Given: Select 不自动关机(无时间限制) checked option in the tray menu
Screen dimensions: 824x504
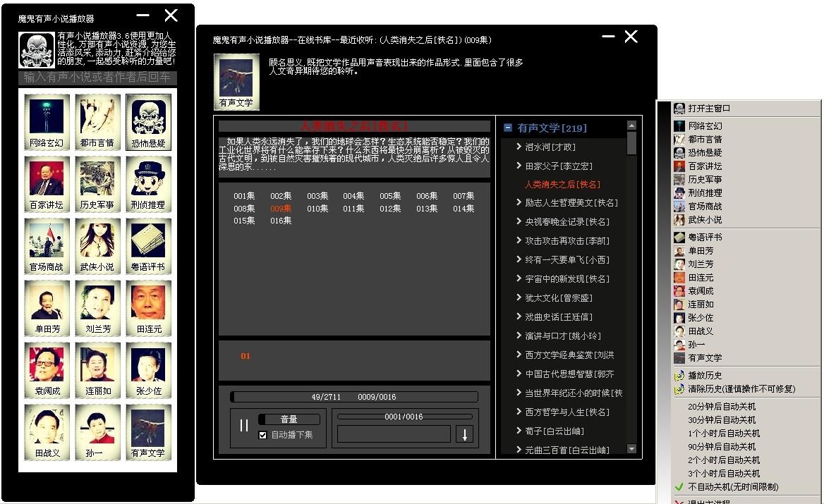Looking at the screenshot, I should point(732,486).
